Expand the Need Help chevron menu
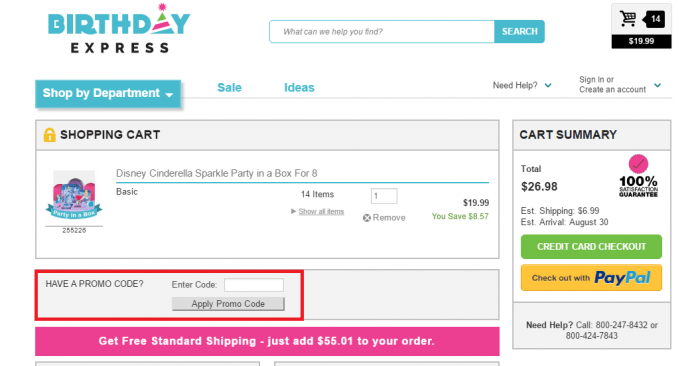Viewport: 700px width, 366px height. [x=548, y=85]
